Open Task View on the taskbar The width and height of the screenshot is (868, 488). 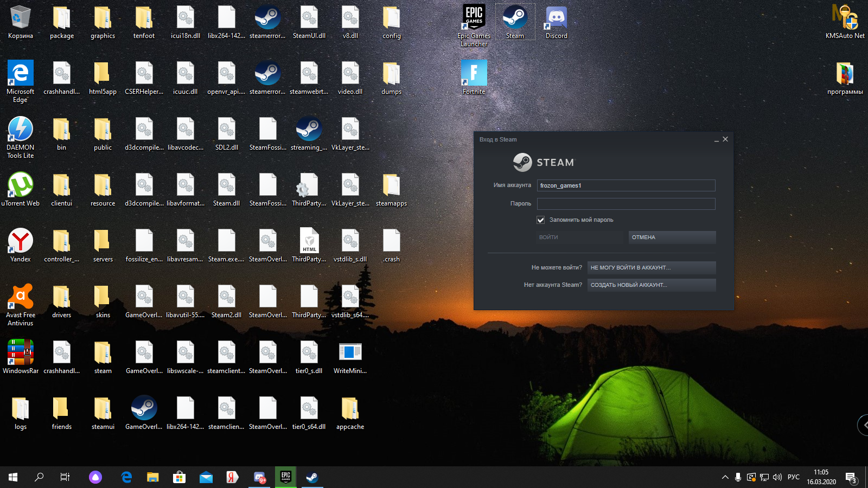[x=65, y=477]
